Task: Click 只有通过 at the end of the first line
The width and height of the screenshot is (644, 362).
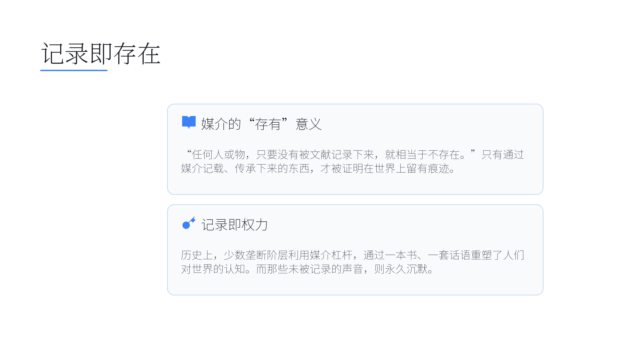Action: tap(503, 155)
